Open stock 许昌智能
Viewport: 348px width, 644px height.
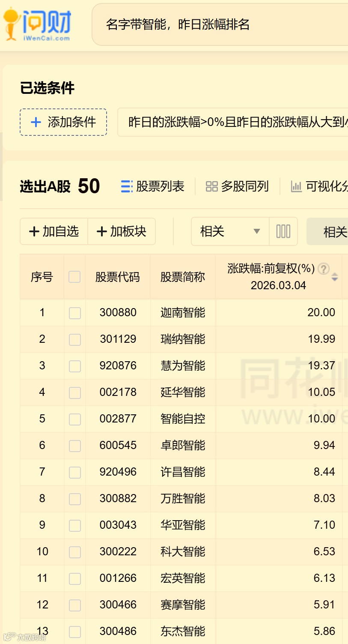[x=183, y=472]
